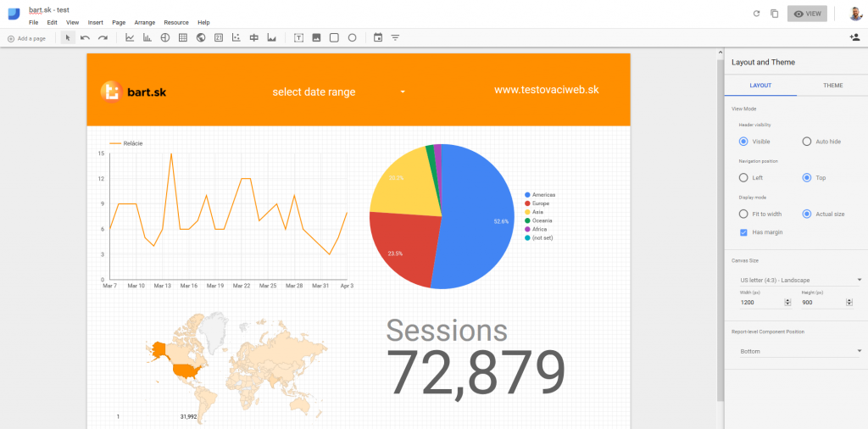Insert a table from the toolbar
The height and width of the screenshot is (429, 868).
(183, 38)
